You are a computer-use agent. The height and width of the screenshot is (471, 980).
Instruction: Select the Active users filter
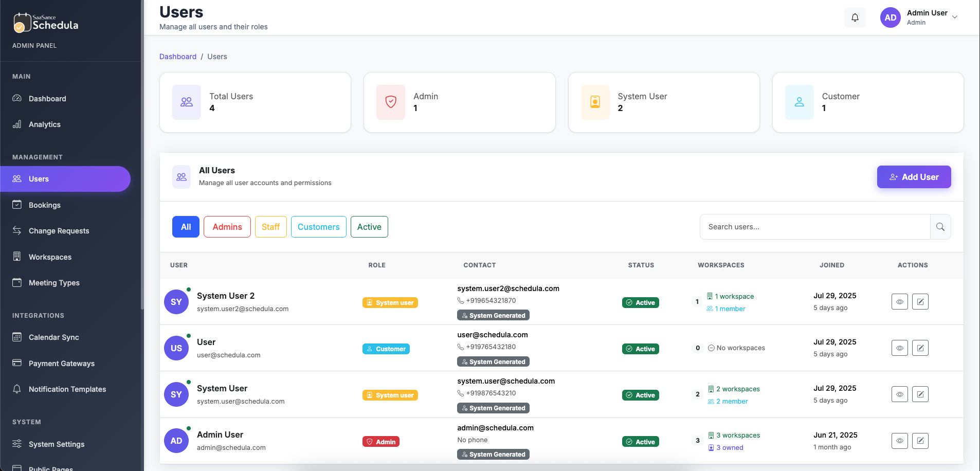point(369,226)
